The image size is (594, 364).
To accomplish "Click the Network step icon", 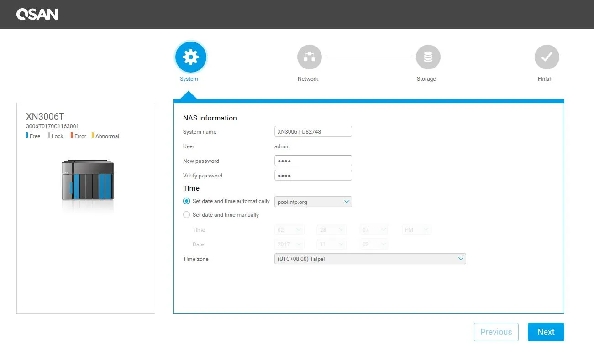I will tap(310, 57).
